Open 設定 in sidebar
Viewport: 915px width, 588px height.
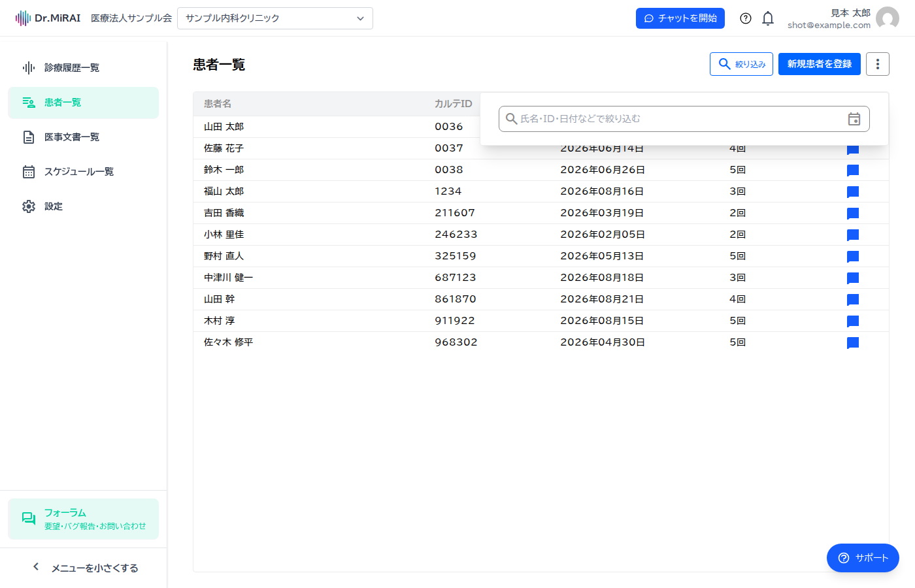pos(84,206)
